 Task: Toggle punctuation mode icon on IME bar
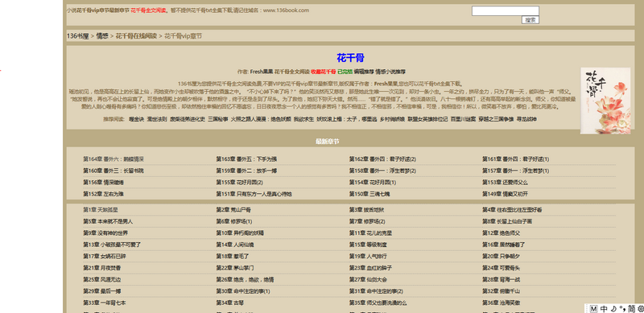pyautogui.click(x=622, y=308)
